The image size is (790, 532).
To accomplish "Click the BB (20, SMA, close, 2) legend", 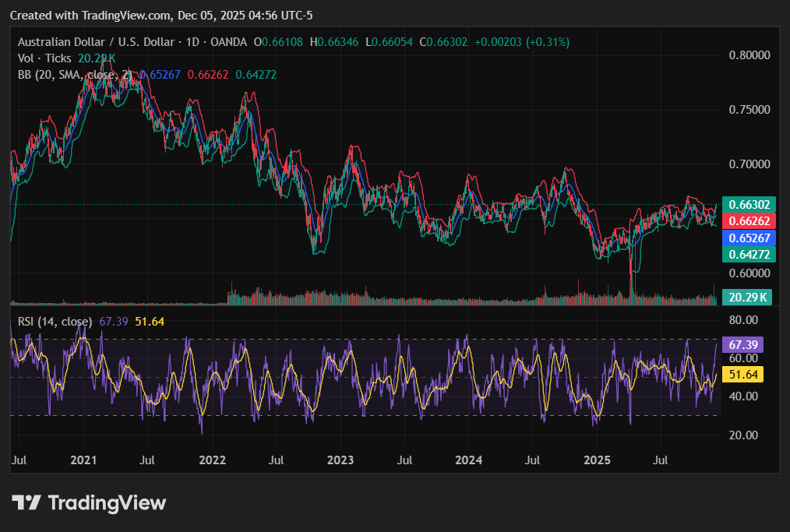I will [x=74, y=75].
